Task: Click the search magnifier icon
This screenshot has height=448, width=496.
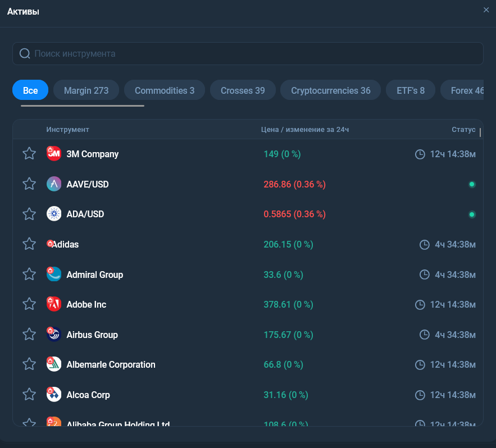Action: pyautogui.click(x=25, y=53)
